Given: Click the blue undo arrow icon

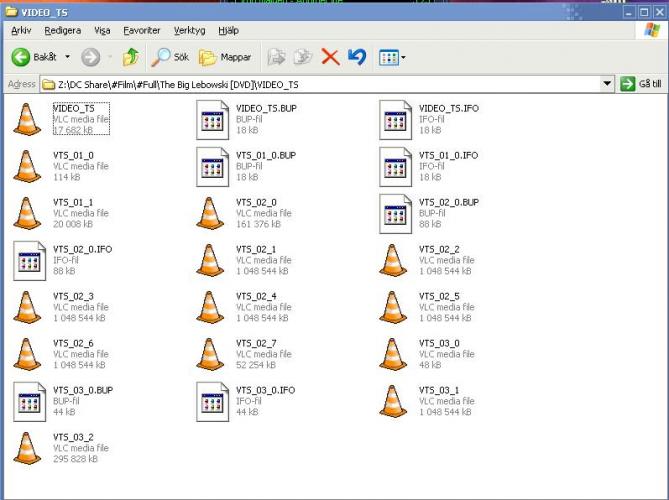Looking at the screenshot, I should pyautogui.click(x=357, y=57).
